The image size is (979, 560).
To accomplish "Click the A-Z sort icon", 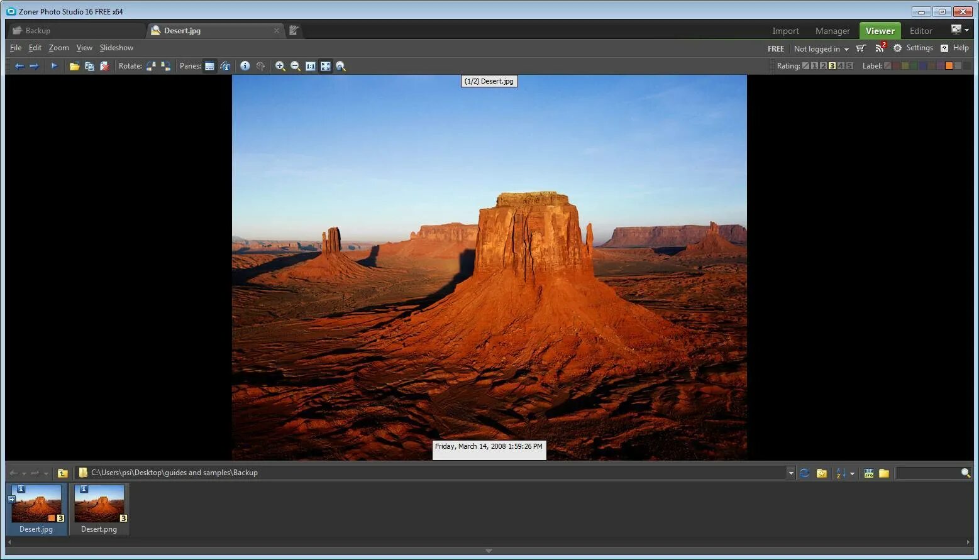I will tap(841, 473).
